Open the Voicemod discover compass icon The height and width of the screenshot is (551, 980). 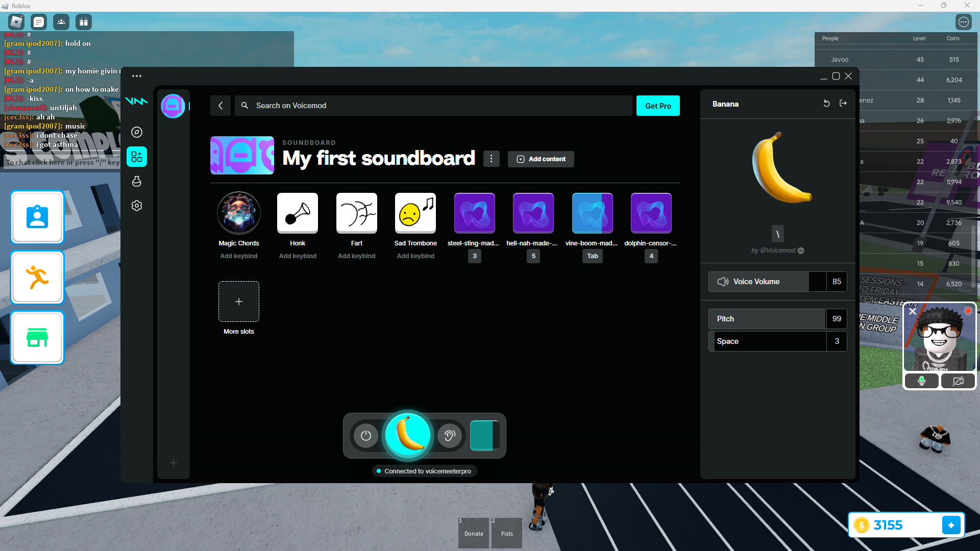(x=137, y=132)
